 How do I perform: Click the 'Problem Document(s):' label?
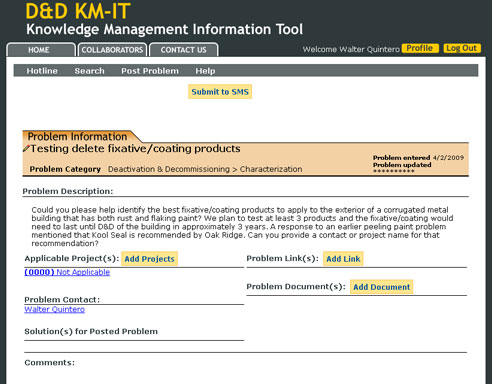coord(296,286)
